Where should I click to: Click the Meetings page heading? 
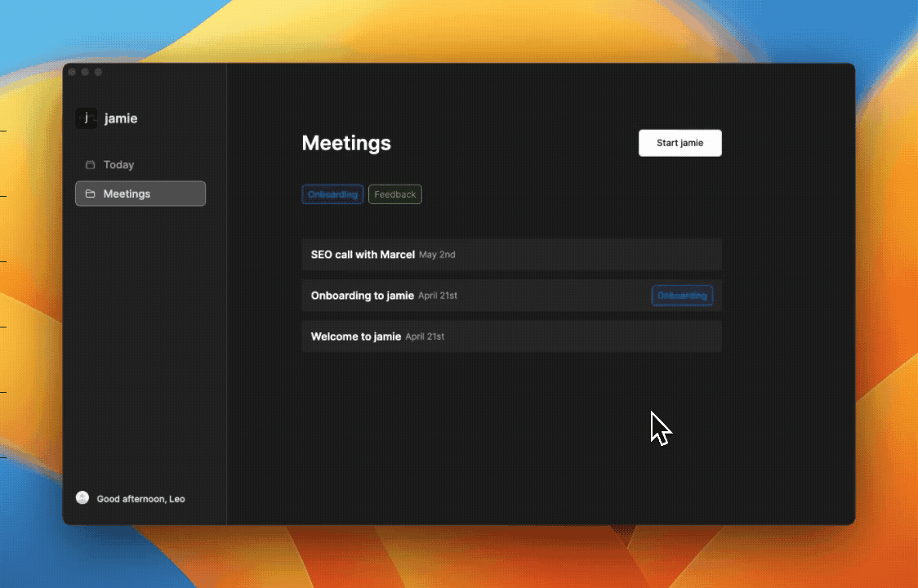click(x=346, y=143)
